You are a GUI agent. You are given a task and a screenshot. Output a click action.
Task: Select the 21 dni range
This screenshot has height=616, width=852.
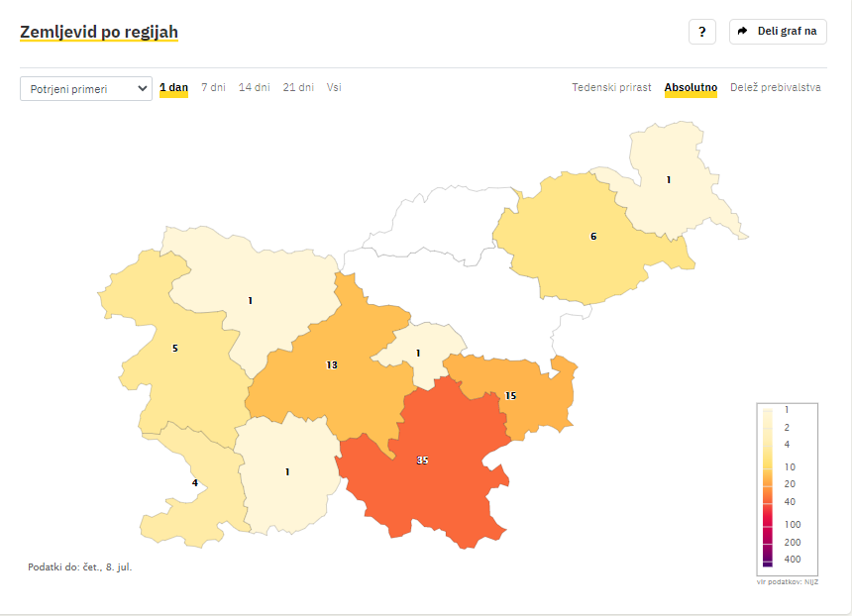coord(298,87)
